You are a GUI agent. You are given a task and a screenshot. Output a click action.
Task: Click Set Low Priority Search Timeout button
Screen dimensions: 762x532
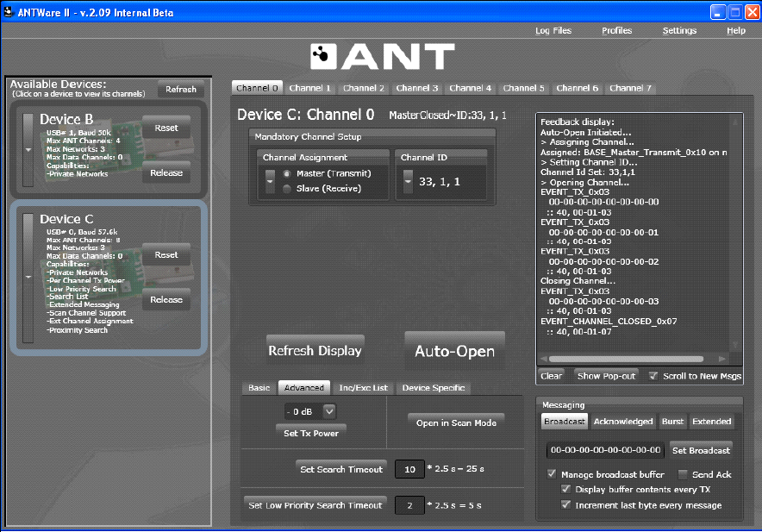(315, 505)
